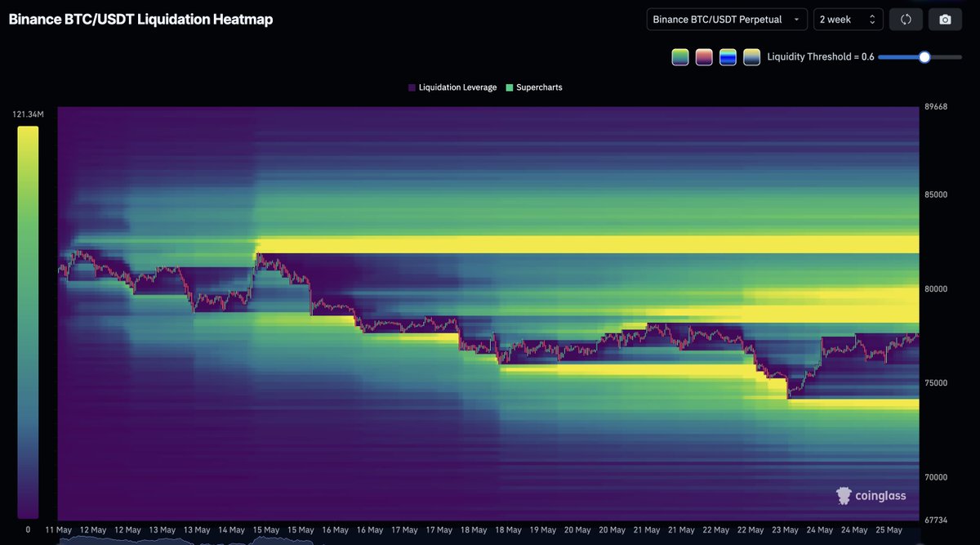Select the blue rainbow color scheme swatch
Image resolution: width=980 pixels, height=545 pixels.
[x=728, y=57]
